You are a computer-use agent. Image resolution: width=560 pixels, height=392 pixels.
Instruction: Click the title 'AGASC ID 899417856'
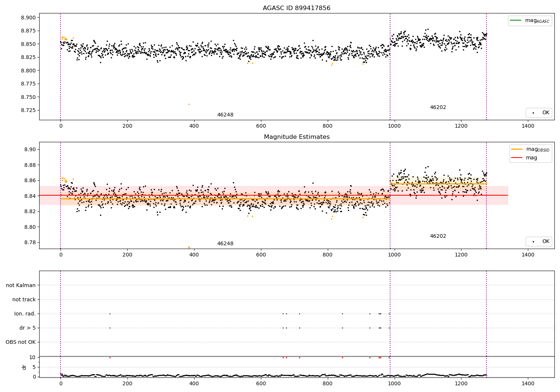pyautogui.click(x=296, y=8)
